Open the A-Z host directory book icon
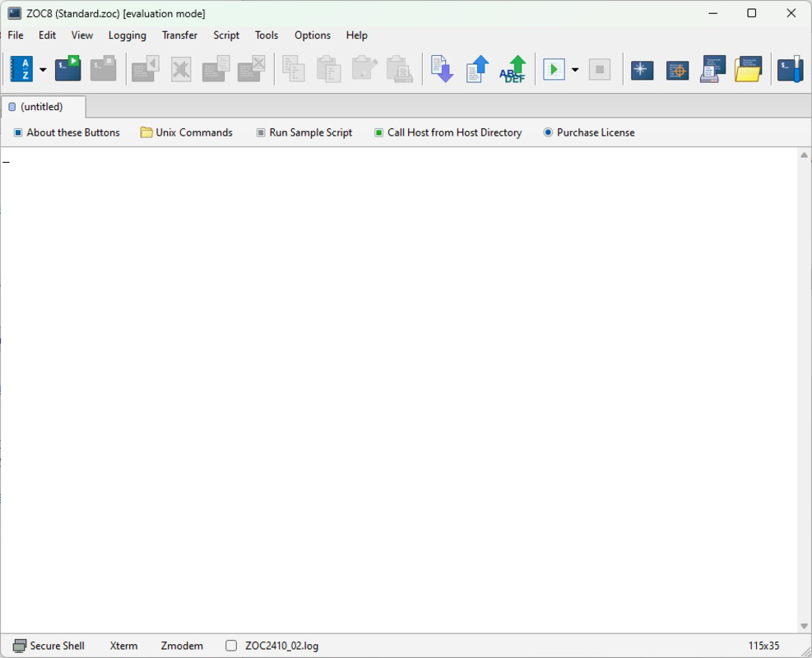 [x=22, y=69]
